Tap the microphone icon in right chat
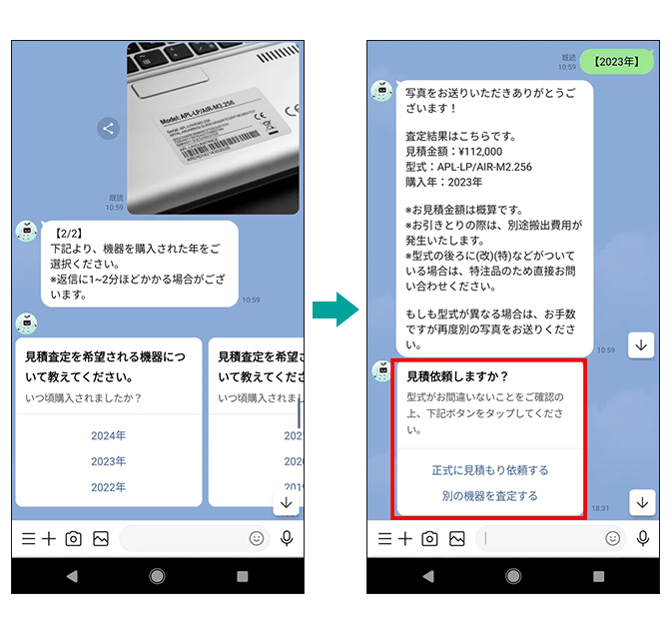 (x=643, y=538)
